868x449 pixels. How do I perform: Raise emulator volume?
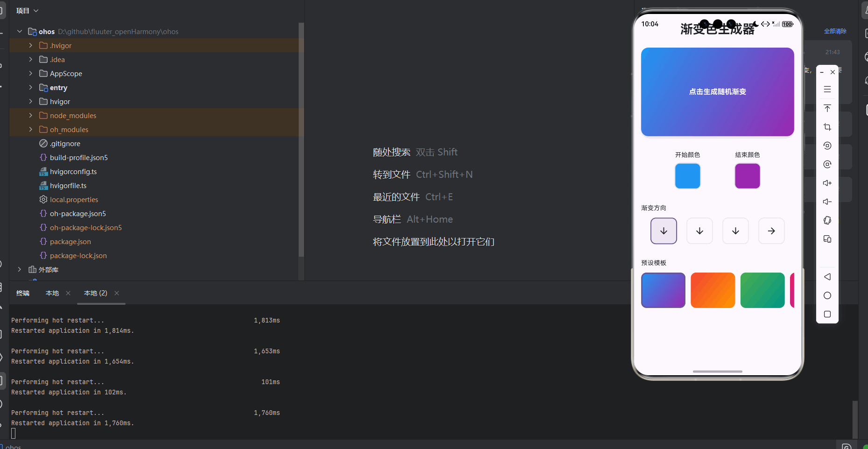click(x=827, y=183)
